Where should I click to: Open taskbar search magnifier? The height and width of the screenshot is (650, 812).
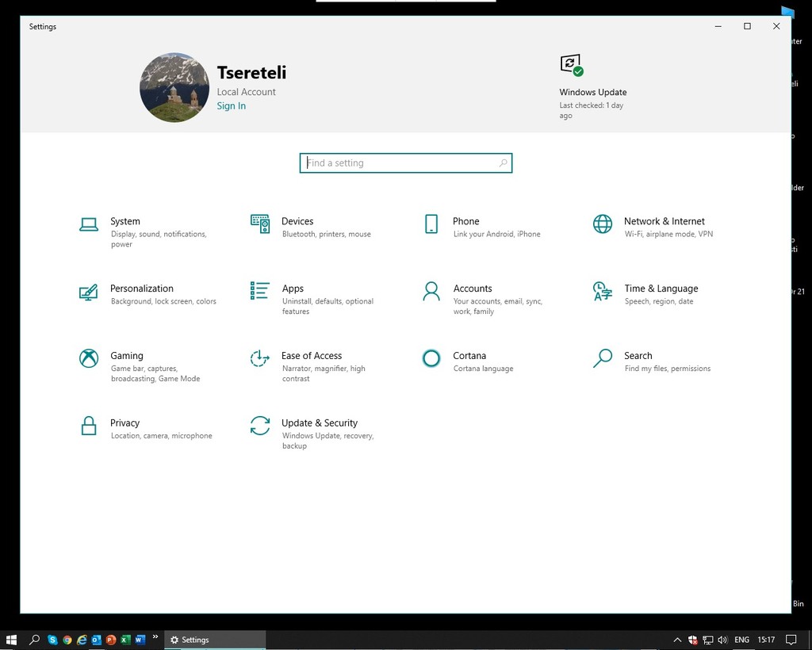[x=34, y=640]
